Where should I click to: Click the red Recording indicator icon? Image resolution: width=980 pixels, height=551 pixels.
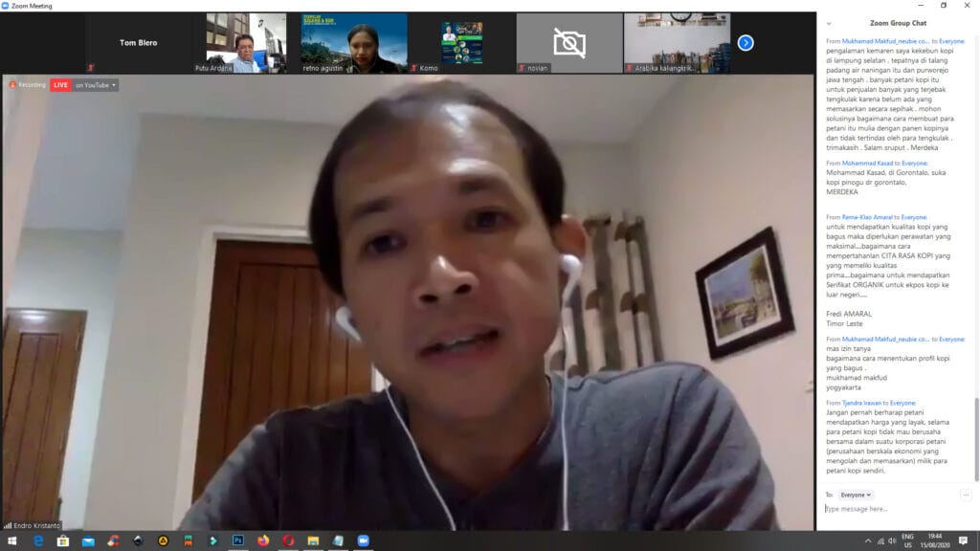click(11, 85)
